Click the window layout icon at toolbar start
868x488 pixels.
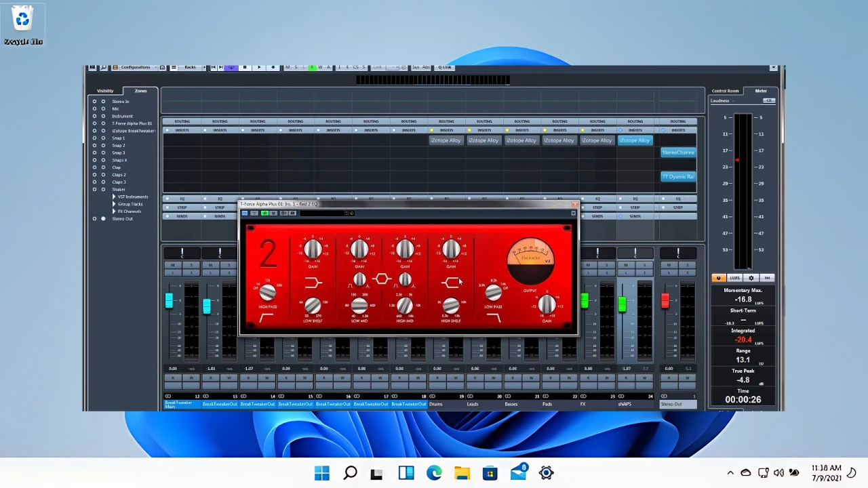(92, 67)
